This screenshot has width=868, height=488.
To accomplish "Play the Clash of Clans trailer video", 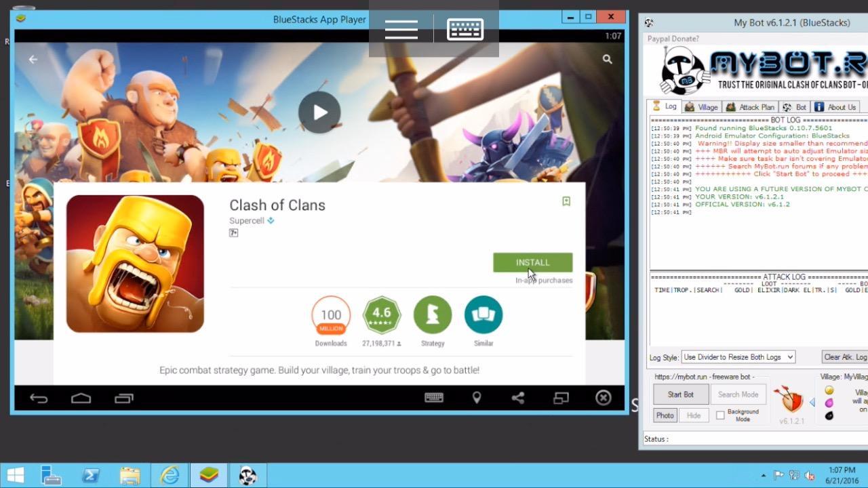I will point(319,112).
